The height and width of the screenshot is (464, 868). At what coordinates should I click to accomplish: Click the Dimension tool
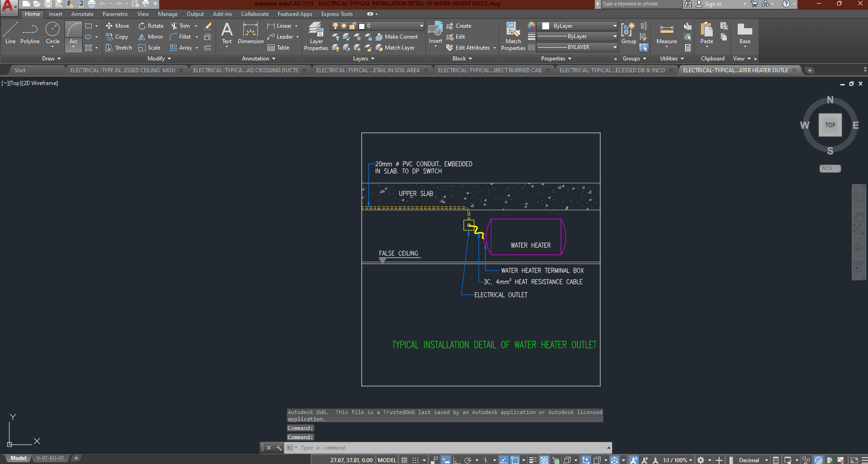(x=251, y=34)
